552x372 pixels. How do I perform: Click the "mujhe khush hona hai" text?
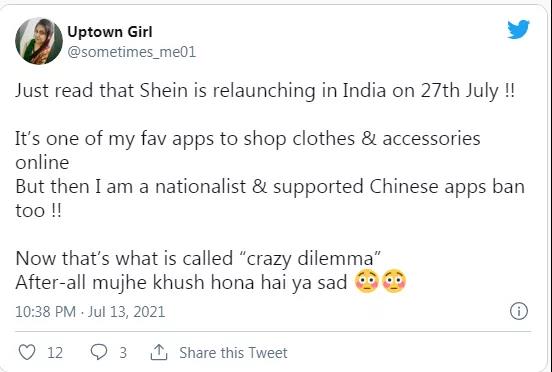tap(190, 282)
